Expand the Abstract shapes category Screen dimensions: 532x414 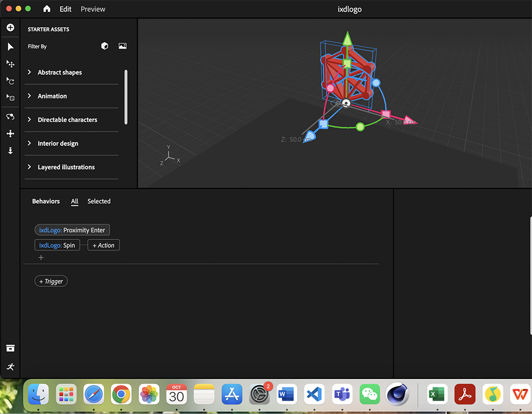[60, 72]
